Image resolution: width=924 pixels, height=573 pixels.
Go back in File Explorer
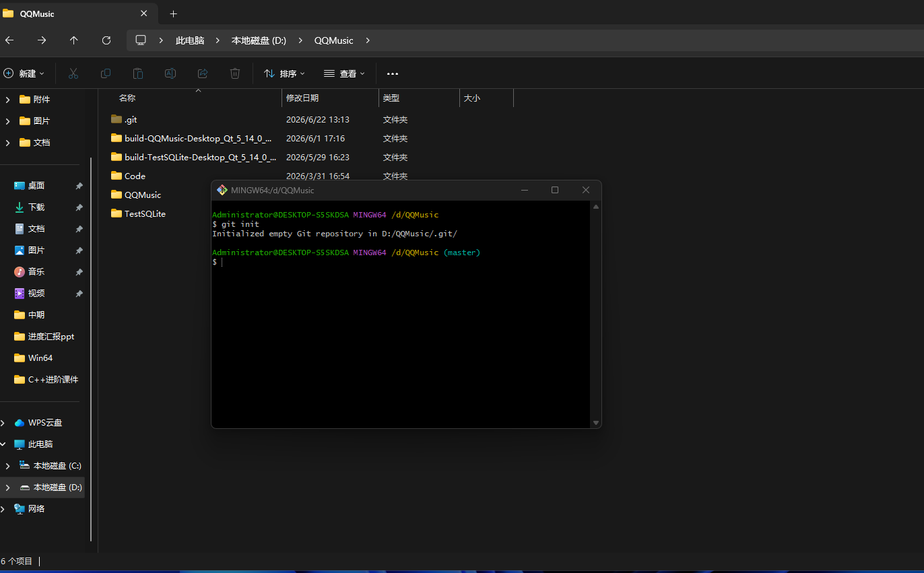click(9, 40)
